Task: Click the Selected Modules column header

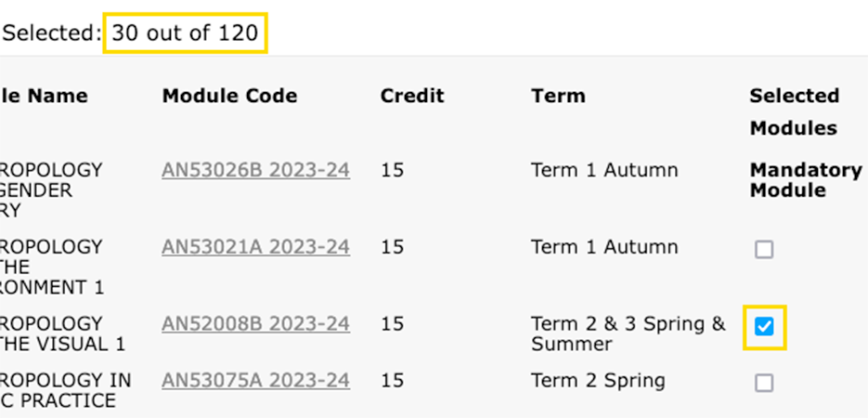Action: [794, 111]
